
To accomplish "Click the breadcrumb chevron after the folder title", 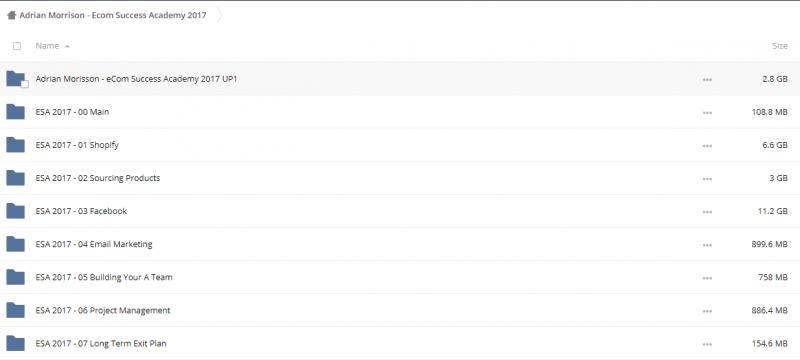I will tap(219, 15).
